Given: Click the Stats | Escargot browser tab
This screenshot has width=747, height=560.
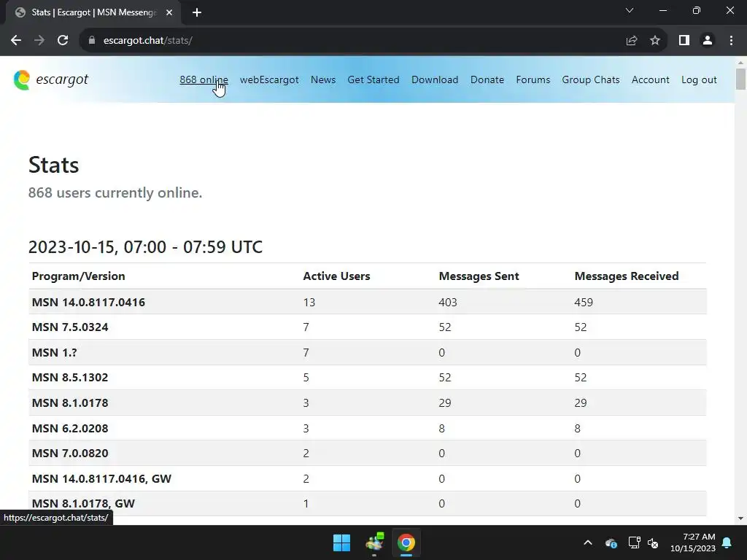Looking at the screenshot, I should pos(93,12).
